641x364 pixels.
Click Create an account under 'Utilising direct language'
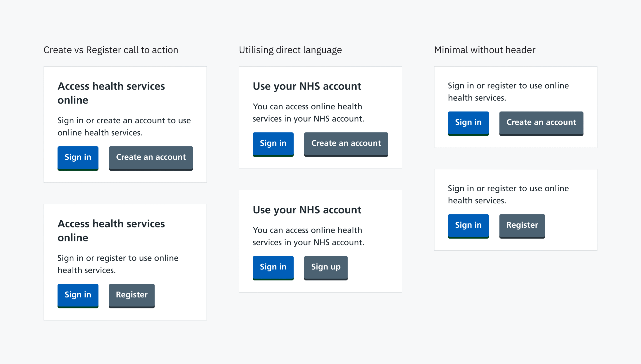(346, 144)
